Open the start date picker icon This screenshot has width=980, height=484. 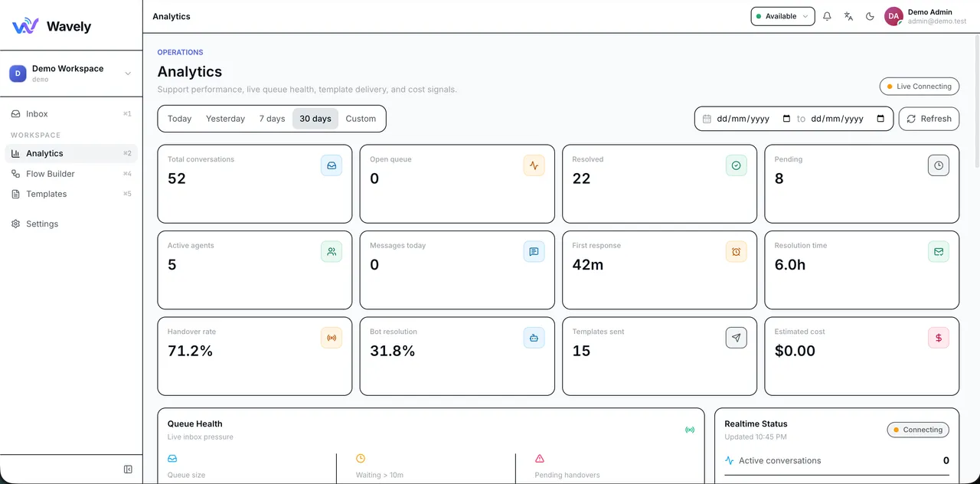coord(786,119)
